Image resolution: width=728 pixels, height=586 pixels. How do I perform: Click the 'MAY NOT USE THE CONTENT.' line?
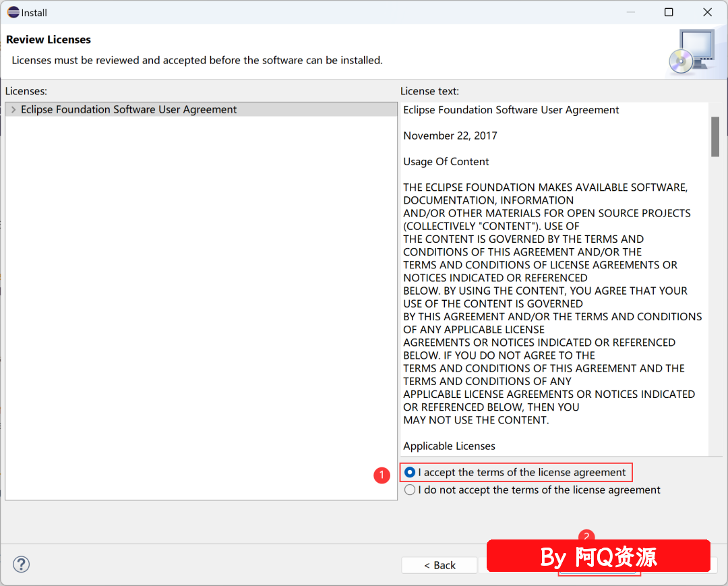[x=476, y=420]
